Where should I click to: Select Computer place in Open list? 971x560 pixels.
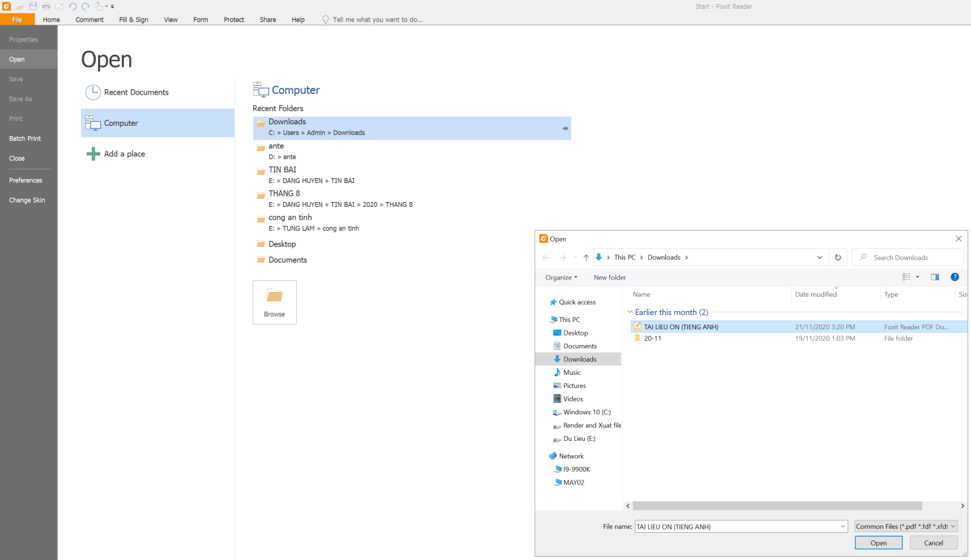pos(157,123)
